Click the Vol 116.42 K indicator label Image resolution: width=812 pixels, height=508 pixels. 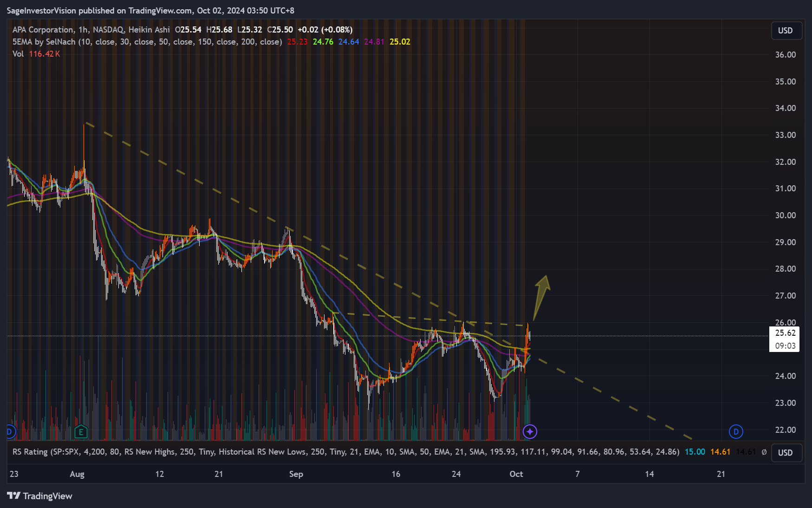click(x=36, y=54)
